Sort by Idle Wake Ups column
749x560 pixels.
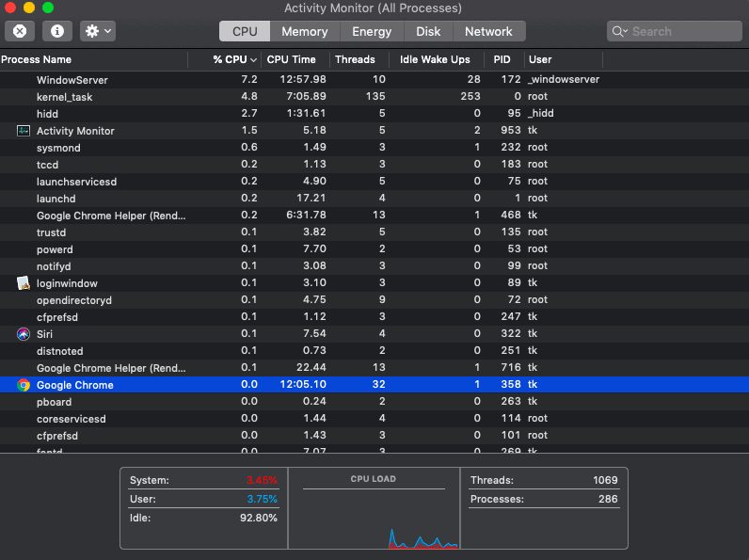tap(437, 59)
